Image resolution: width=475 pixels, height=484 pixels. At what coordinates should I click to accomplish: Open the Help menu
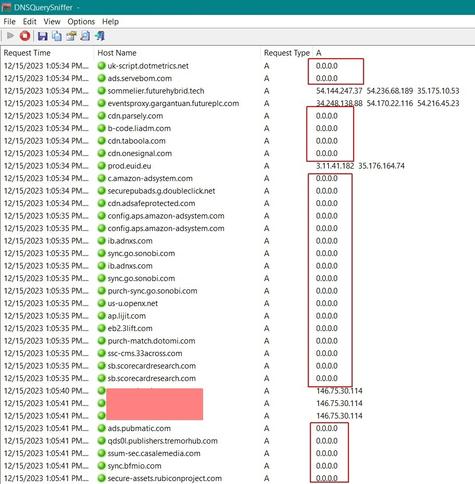coord(110,22)
